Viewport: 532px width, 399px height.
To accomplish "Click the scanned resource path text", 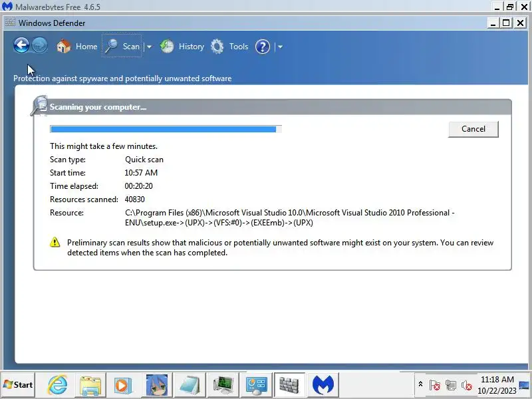I will tap(290, 217).
